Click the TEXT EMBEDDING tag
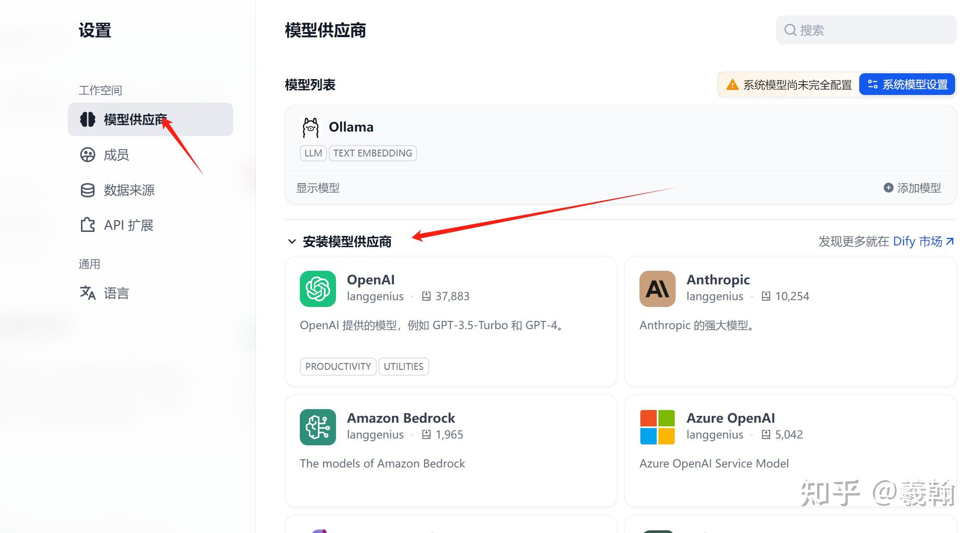 click(x=373, y=153)
